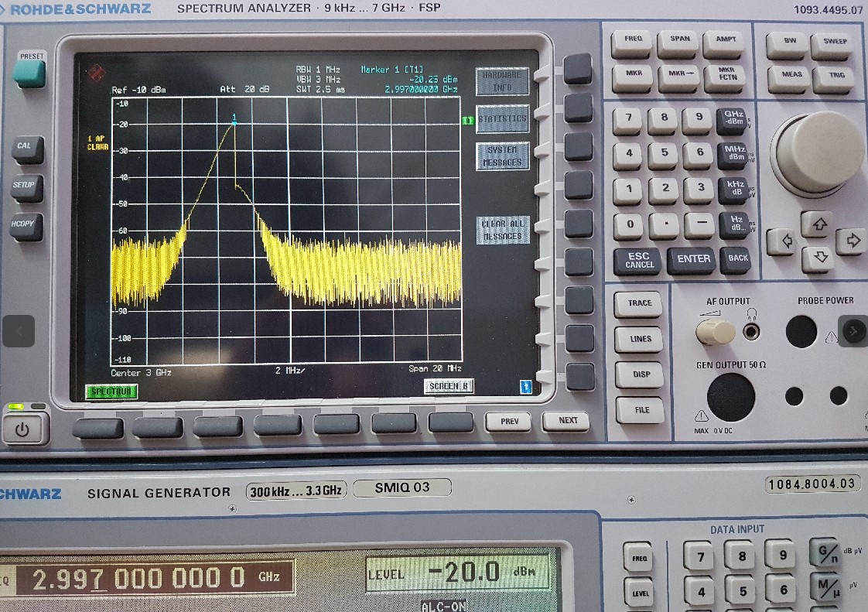Screen dimensions: 868x612
Task: Select the GHz -dBm unit key
Action: click(x=733, y=121)
